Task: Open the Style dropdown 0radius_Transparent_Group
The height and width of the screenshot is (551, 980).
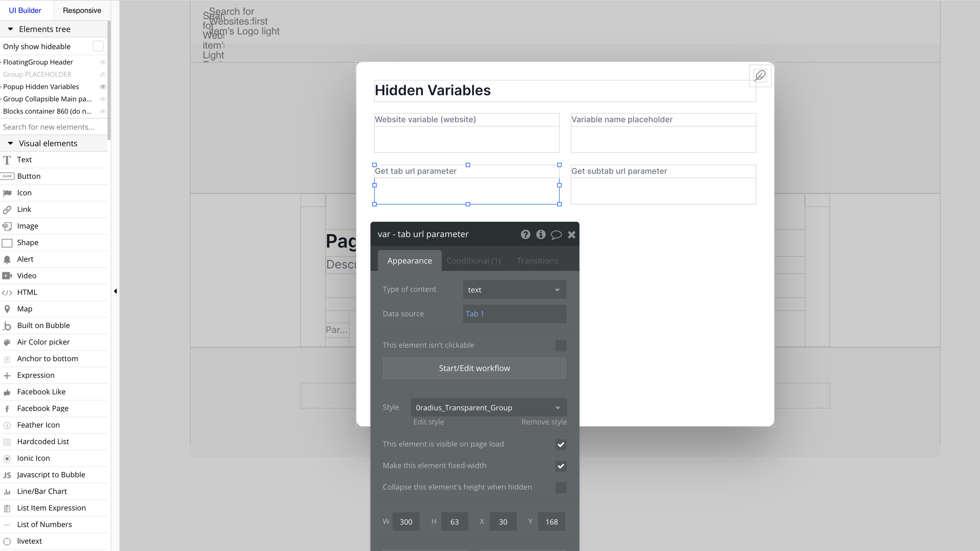Action: (488, 408)
